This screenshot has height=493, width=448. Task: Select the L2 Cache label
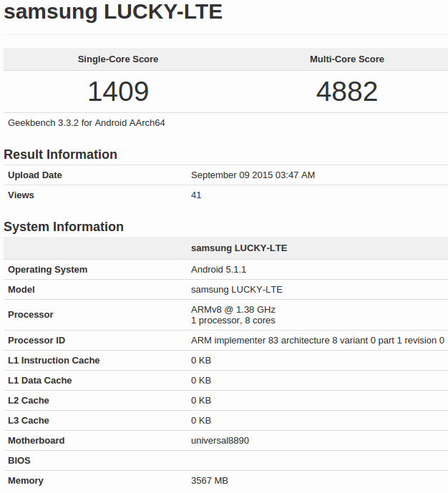[x=29, y=401]
